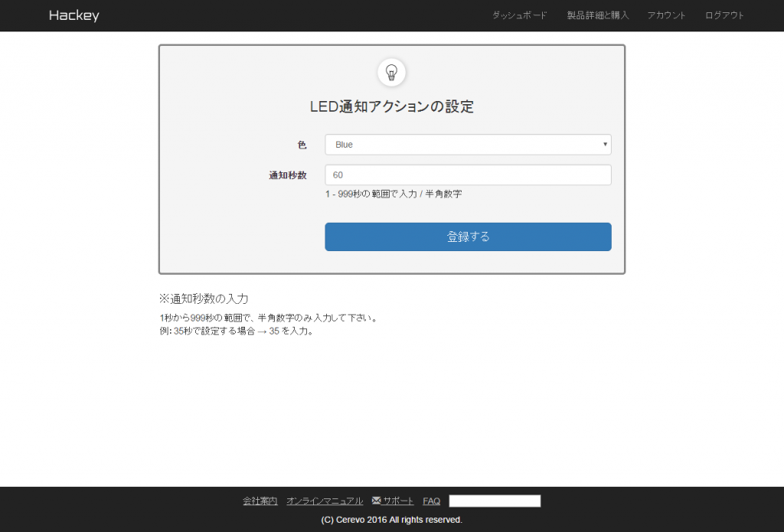Click the 通知秒数 field label
This screenshot has width=784, height=532.
287,175
